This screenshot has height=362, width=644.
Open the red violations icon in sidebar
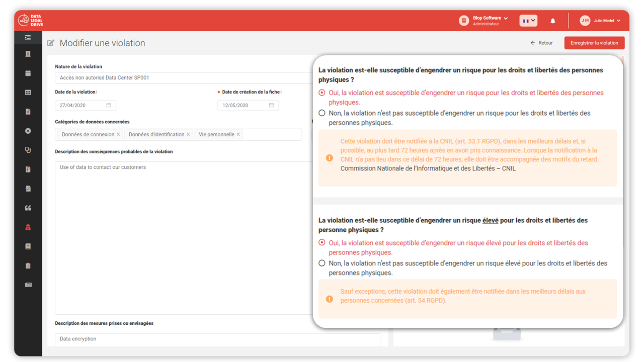pyautogui.click(x=28, y=227)
